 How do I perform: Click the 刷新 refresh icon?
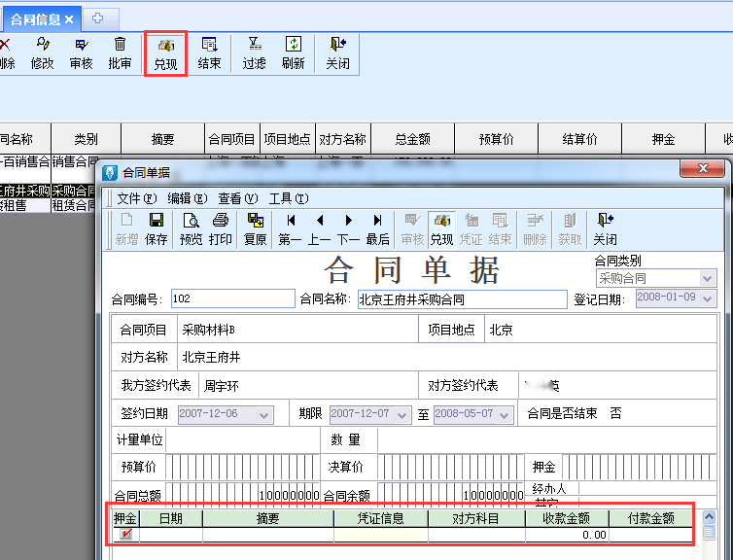point(293,52)
